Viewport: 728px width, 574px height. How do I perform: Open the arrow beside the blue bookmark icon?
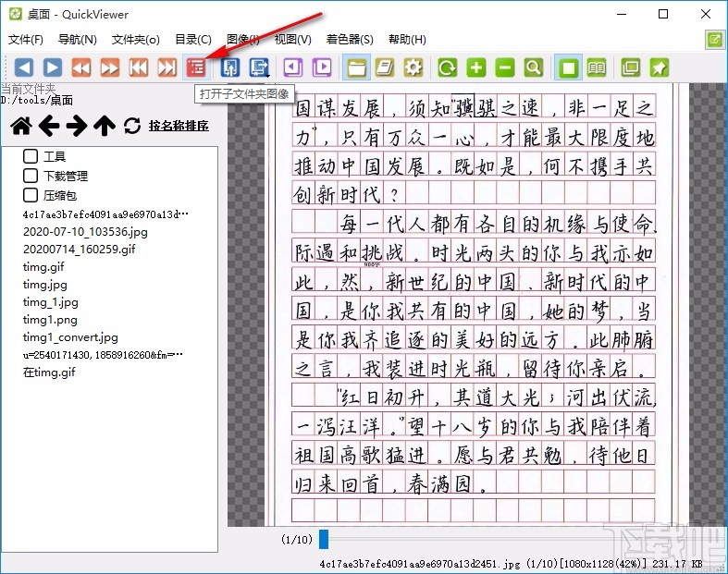[x=268, y=75]
